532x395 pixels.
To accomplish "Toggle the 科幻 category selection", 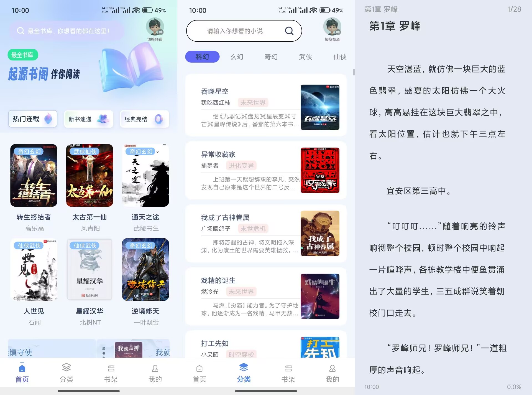I will pos(202,57).
